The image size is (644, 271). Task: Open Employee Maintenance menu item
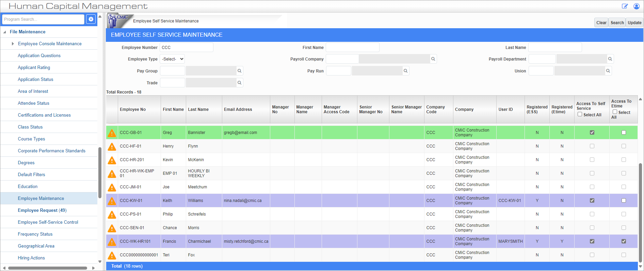tap(41, 199)
